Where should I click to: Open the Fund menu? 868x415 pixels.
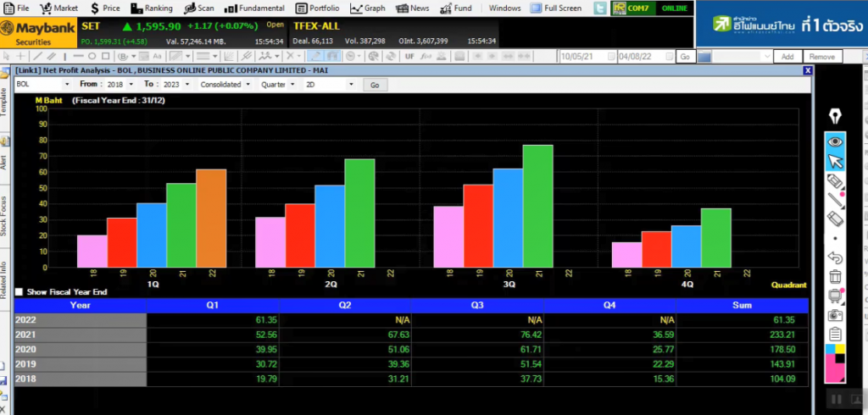pos(455,8)
